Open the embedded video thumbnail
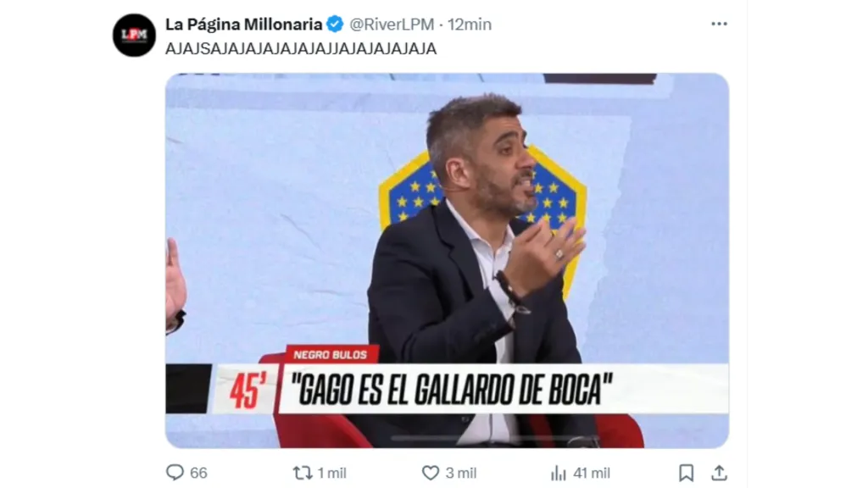 pyautogui.click(x=447, y=261)
